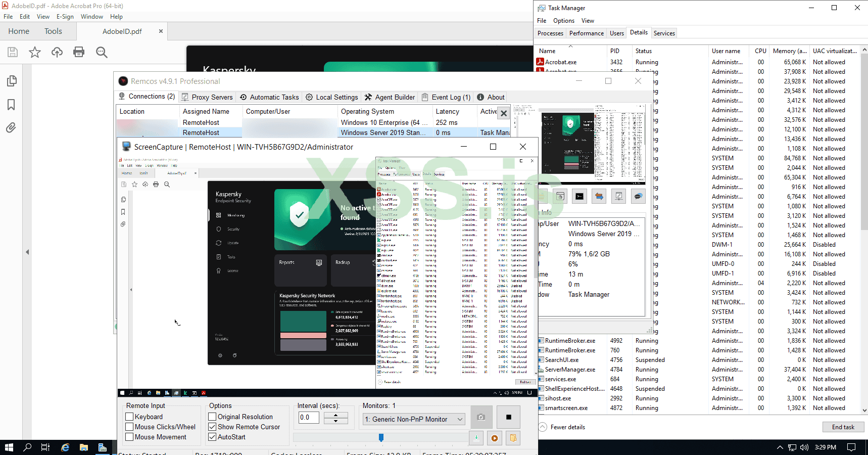Image resolution: width=868 pixels, height=455 pixels.
Task: Collapse Acrobat left pane with arrow handle
Action: click(27, 252)
